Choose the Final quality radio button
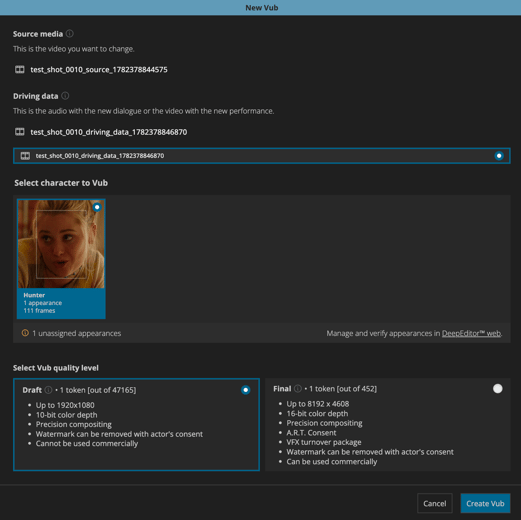This screenshot has width=521, height=520. (x=497, y=389)
